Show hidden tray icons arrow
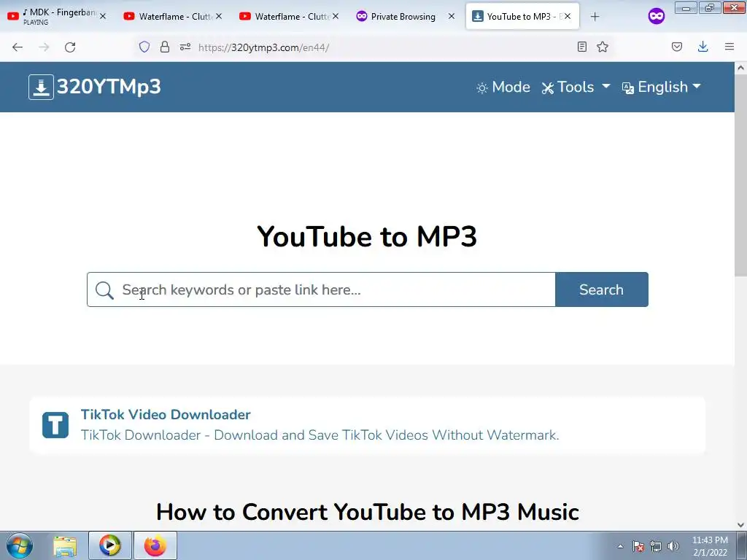The width and height of the screenshot is (747, 560). [620, 546]
